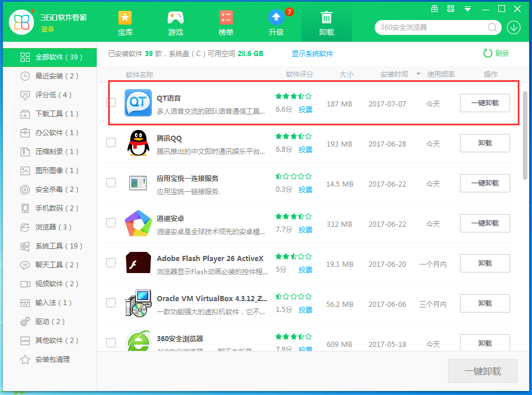This screenshot has height=395, width=532.
Task: Open the 宝库 software library section
Action: (125, 23)
